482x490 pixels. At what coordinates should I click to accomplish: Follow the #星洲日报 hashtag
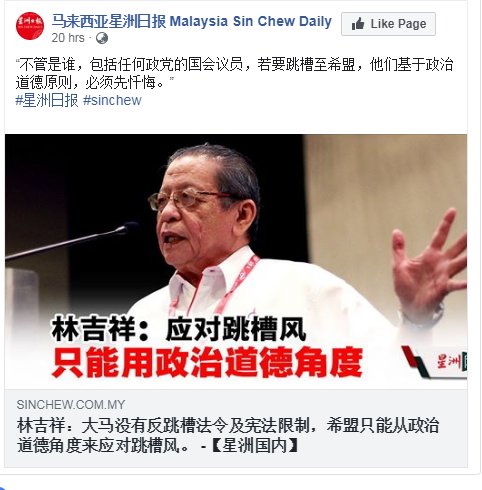click(x=47, y=100)
